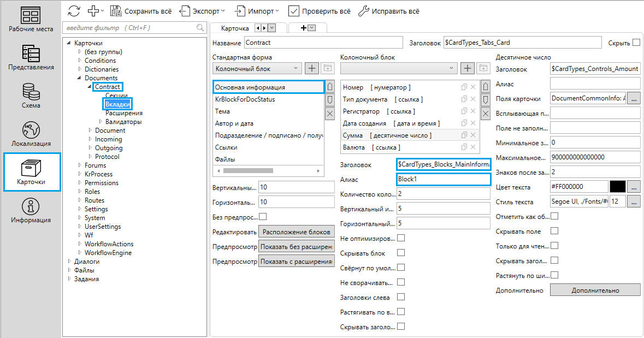Add a block with the plus button beside Стандартная форма
Screen dimensions: 644x338
pyautogui.click(x=311, y=68)
